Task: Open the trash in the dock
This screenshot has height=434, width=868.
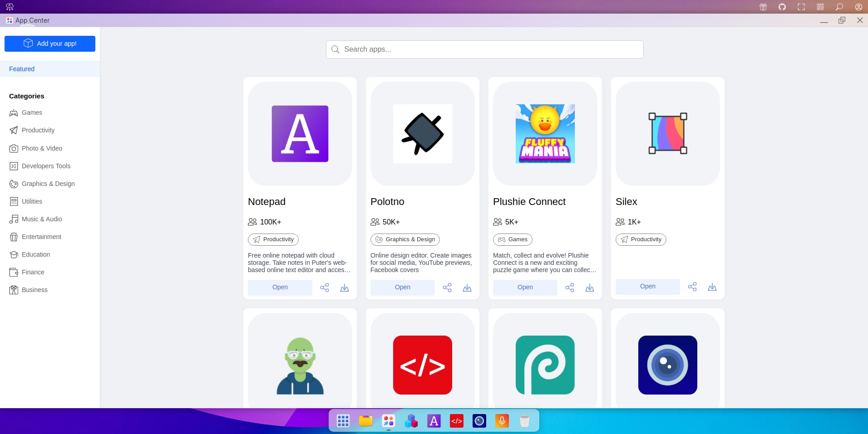Action: (x=525, y=421)
